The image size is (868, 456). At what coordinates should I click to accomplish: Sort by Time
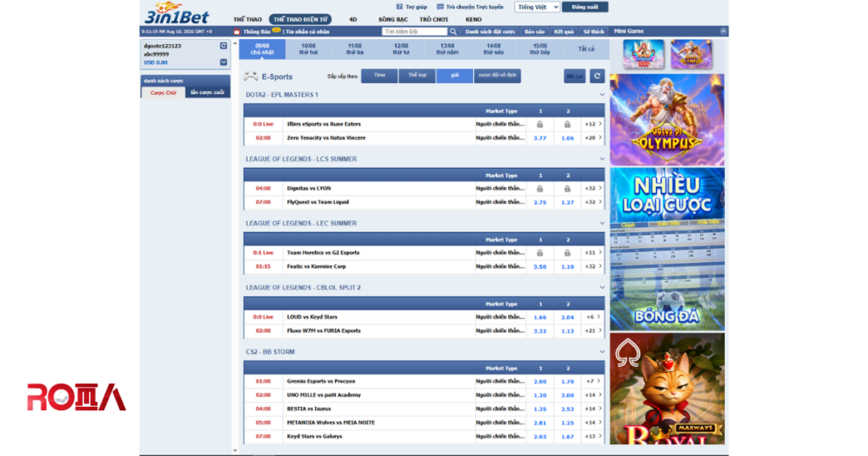(379, 75)
